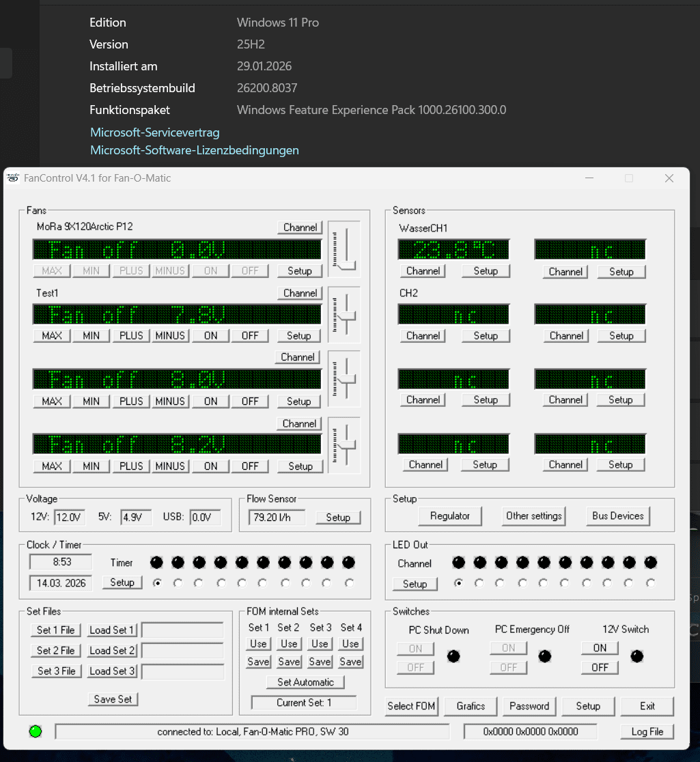Save FOM internal Set 4

(x=350, y=662)
